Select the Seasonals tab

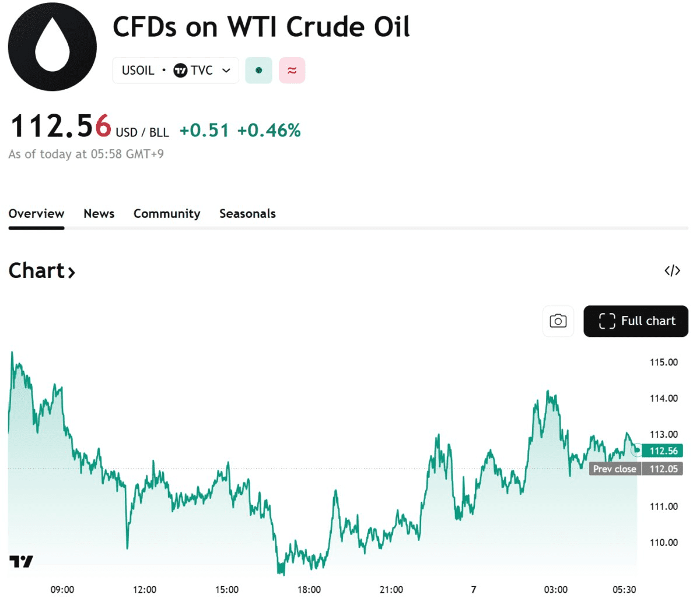pyautogui.click(x=247, y=213)
